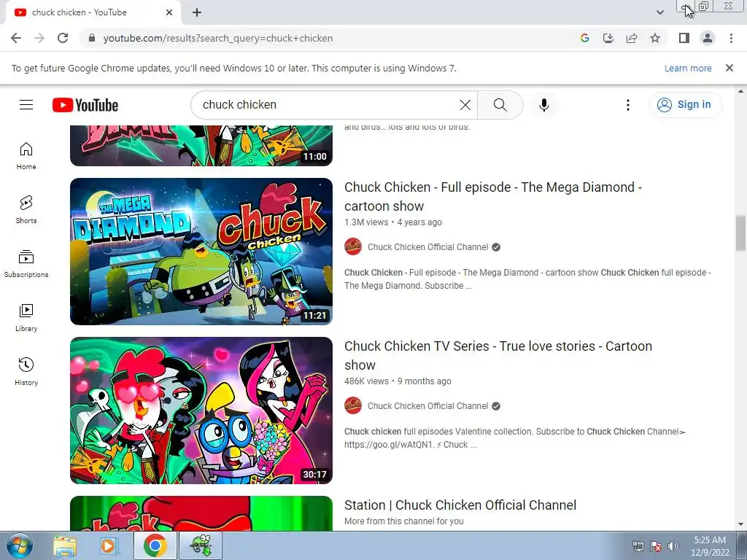Dismiss the Chrome update notification bar
Image resolution: width=747 pixels, height=560 pixels.
tap(729, 68)
